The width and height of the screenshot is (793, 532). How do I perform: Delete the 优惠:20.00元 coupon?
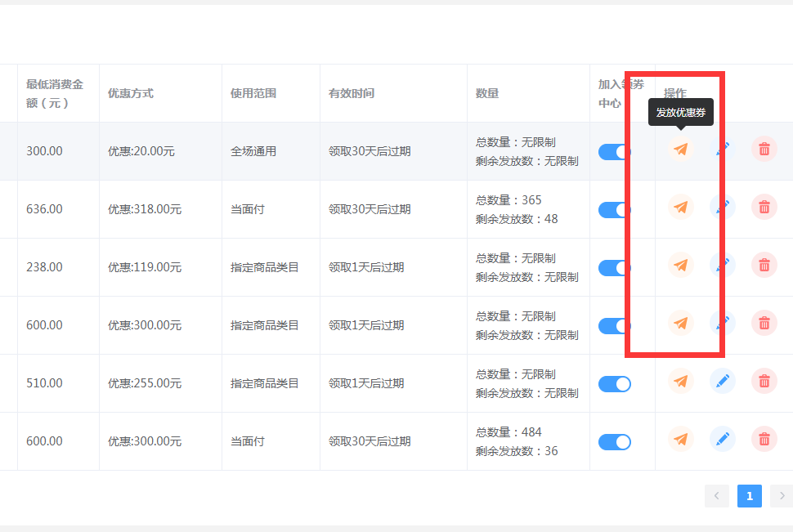tap(764, 150)
